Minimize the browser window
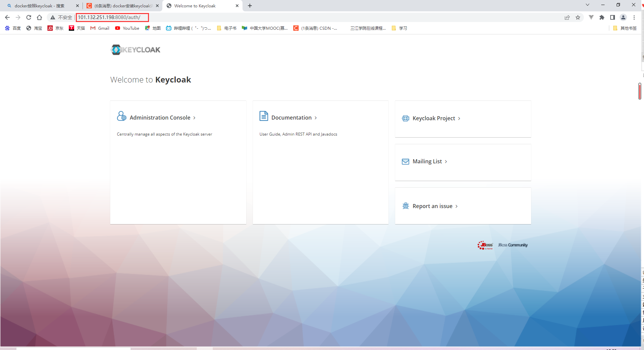The image size is (644, 350). (x=603, y=5)
